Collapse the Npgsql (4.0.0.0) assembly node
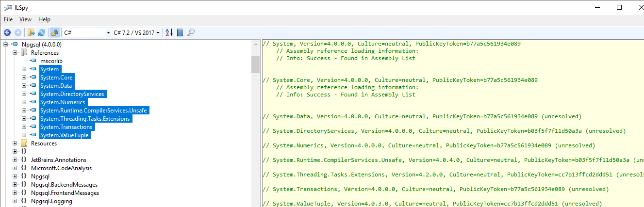The image size is (644, 207). (x=5, y=45)
